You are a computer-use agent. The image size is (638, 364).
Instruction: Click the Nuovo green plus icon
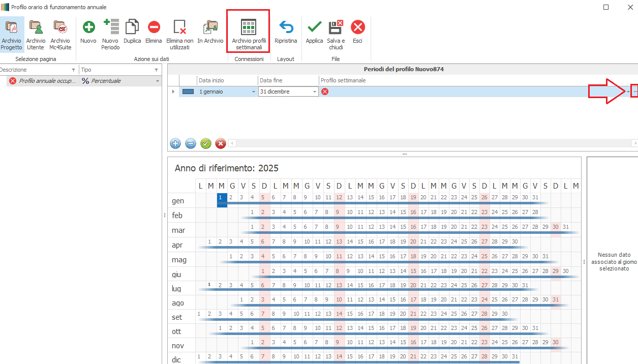point(88,27)
